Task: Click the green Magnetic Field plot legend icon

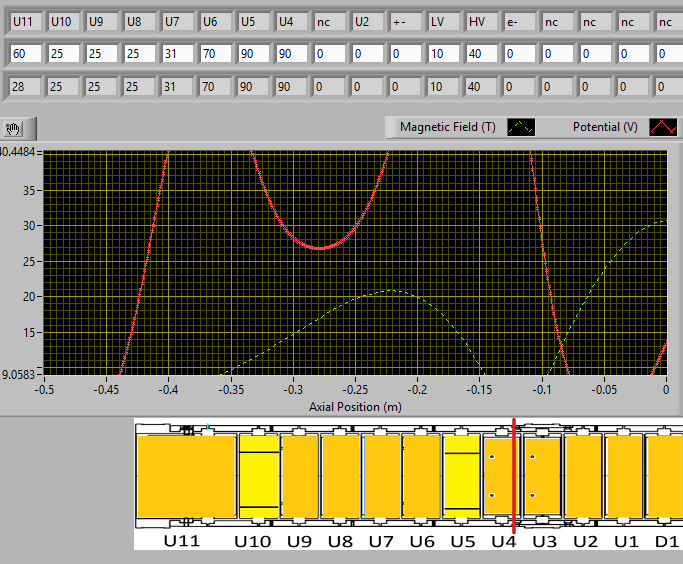Action: point(520,127)
